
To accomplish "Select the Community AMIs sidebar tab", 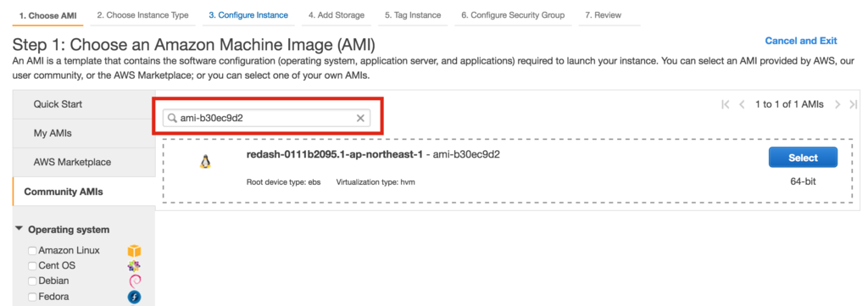I will click(84, 192).
